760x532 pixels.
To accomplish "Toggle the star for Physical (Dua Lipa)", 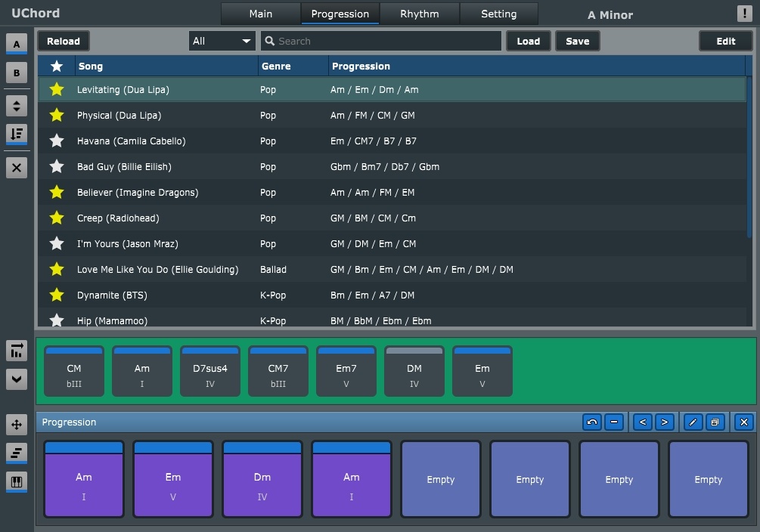I will tap(57, 115).
